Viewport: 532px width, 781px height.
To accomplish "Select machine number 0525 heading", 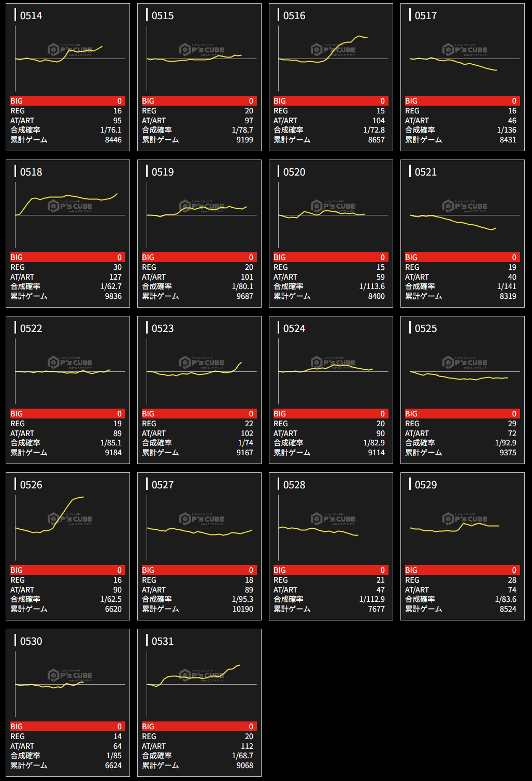I will (x=426, y=328).
